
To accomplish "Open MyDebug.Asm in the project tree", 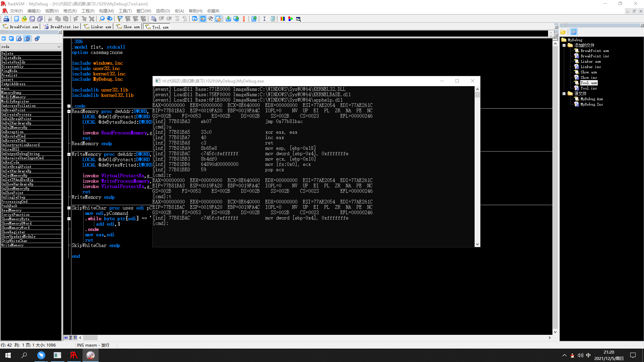I will (x=591, y=99).
